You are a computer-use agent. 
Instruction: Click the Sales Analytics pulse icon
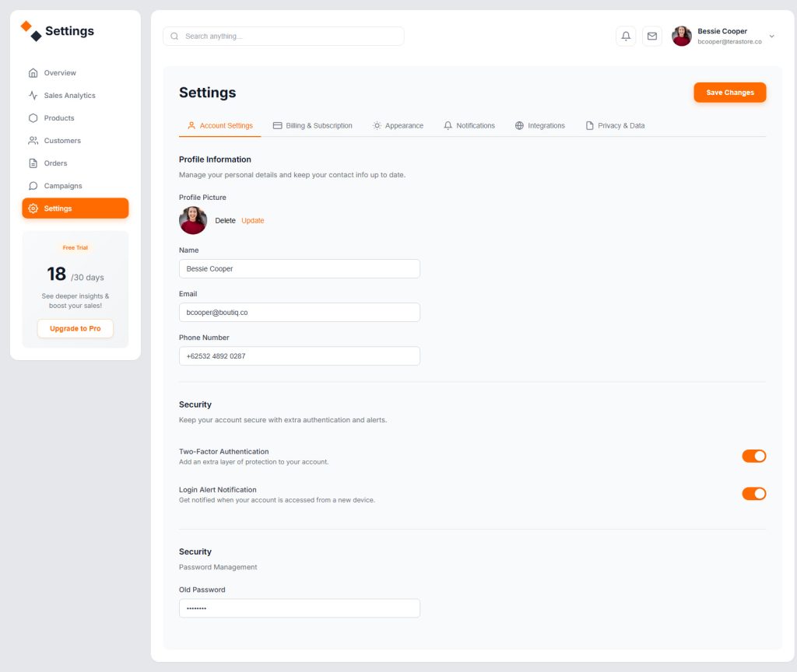(33, 96)
